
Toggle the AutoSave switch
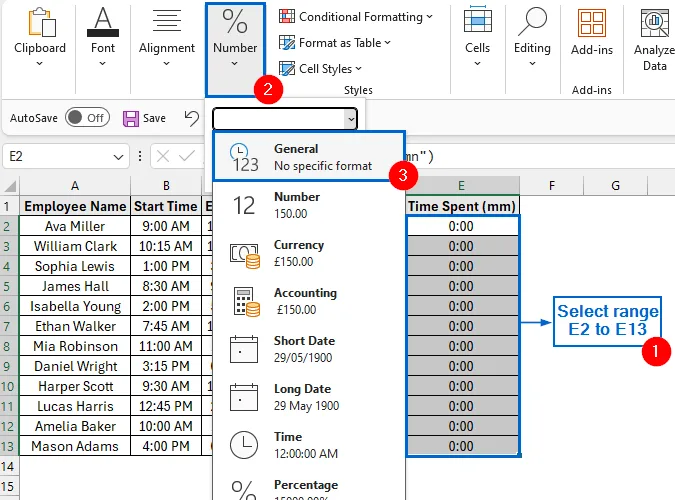88,118
